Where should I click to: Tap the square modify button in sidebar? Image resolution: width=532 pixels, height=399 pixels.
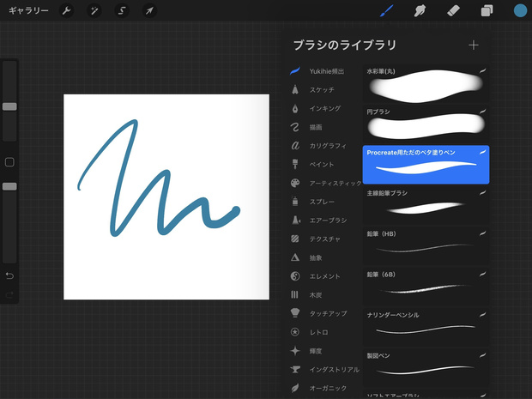click(x=9, y=162)
